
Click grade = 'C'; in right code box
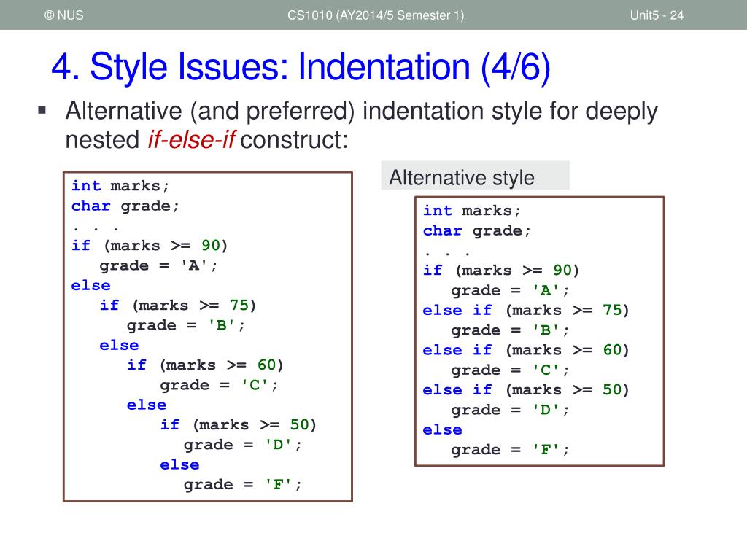click(510, 370)
